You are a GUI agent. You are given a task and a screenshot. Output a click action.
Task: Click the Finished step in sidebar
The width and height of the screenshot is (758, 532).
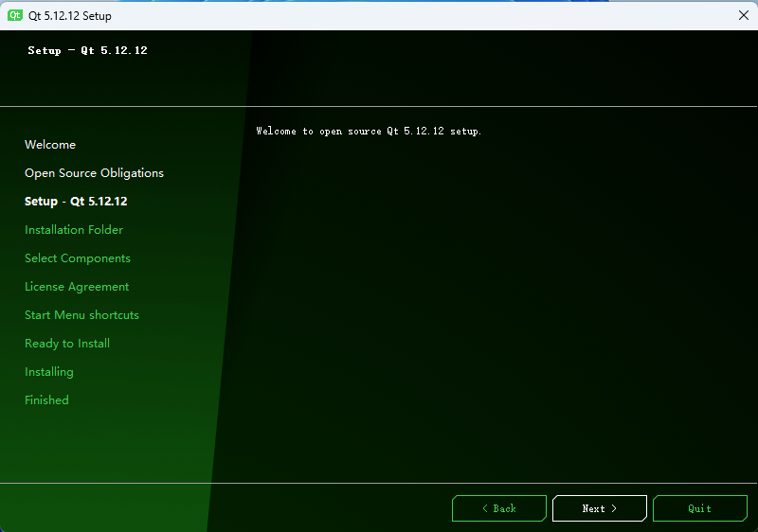tap(46, 400)
